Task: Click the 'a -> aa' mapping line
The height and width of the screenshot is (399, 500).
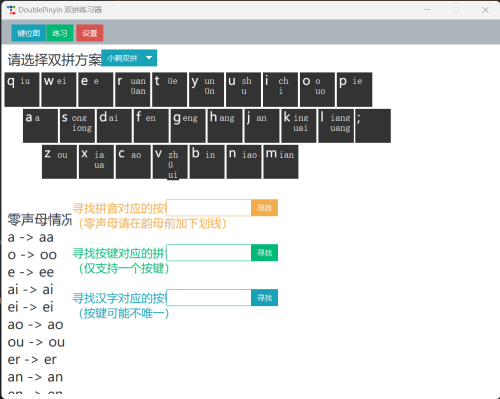Action: pos(31,237)
